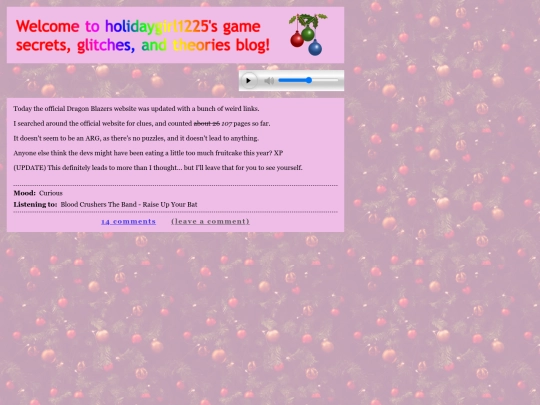Screen dimensions: 540x405
Task: Click the line 'Today the official Dragon Blazers website'
Action: click(136, 108)
